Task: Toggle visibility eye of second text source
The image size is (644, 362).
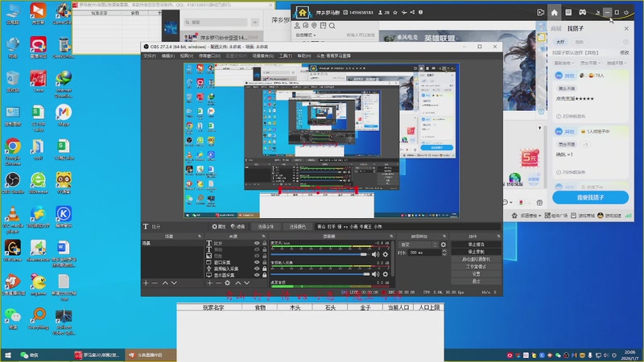Action: [257, 249]
